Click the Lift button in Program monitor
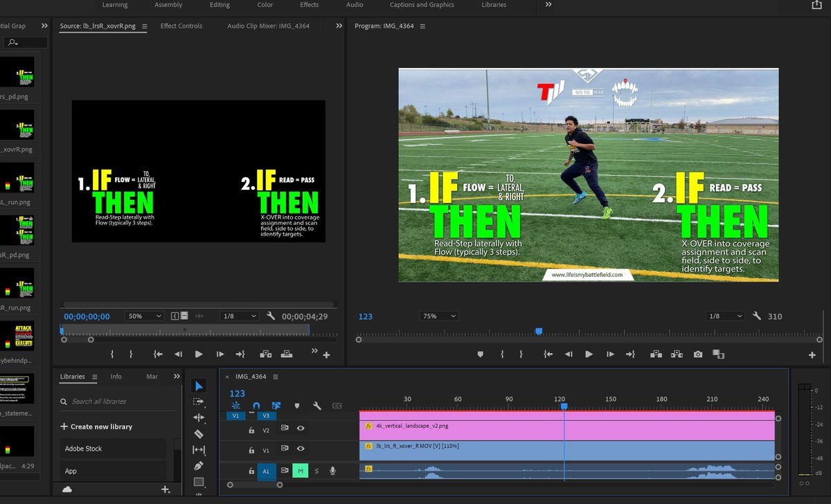 point(655,354)
